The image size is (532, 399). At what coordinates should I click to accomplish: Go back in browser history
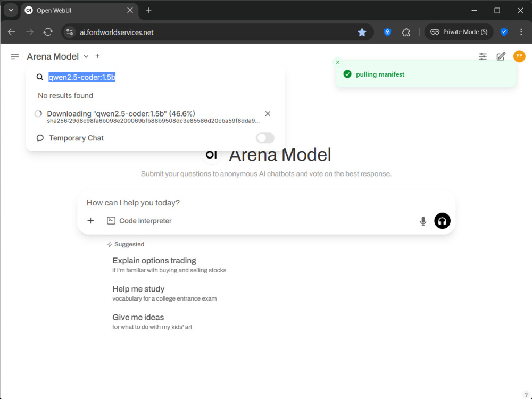click(12, 32)
